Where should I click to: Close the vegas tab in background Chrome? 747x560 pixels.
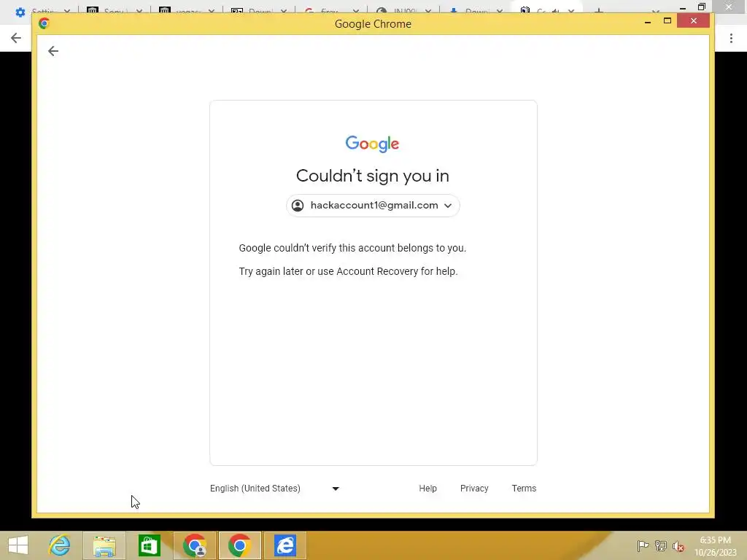click(x=211, y=10)
